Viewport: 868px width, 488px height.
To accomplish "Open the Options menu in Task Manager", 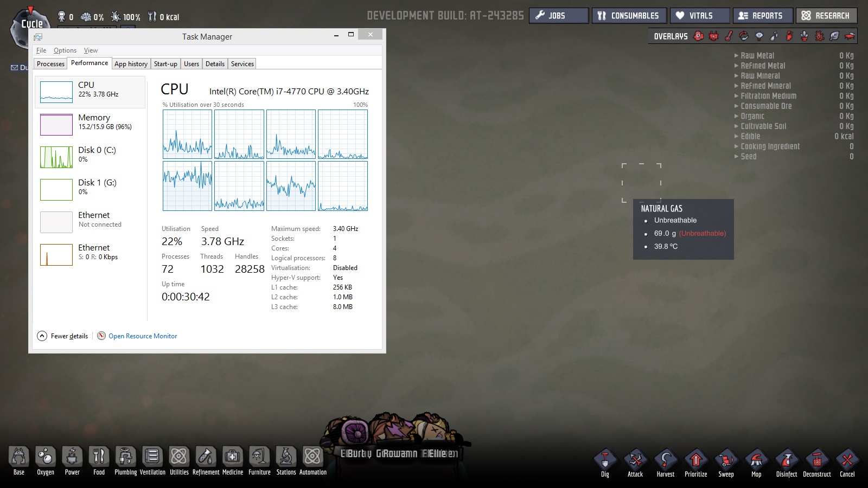I will point(65,50).
